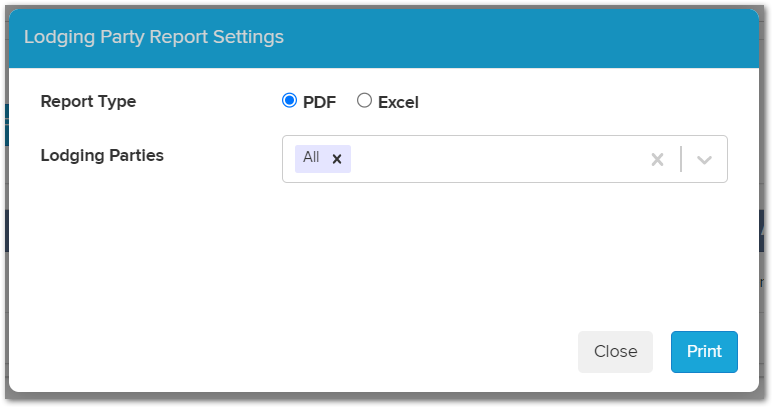Click the All chip text
Screen dimensions: 773x408
[x=311, y=158]
